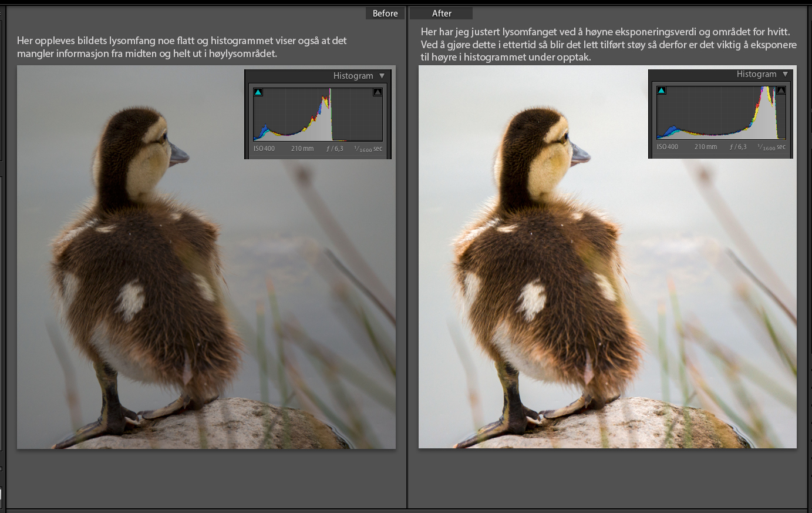Image resolution: width=812 pixels, height=513 pixels.
Task: Click 1/1600 sec shutter readout in After histogram
Action: pos(771,147)
